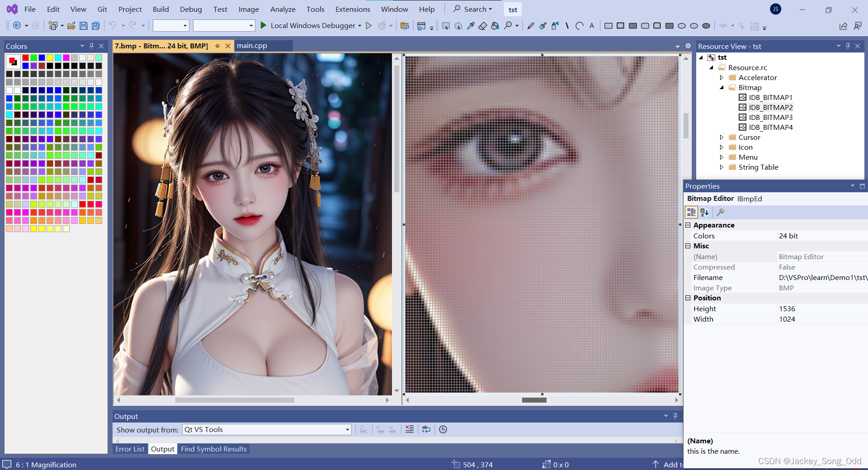Select the Text tool (A)
Image resolution: width=868 pixels, height=470 pixels.
pos(591,26)
